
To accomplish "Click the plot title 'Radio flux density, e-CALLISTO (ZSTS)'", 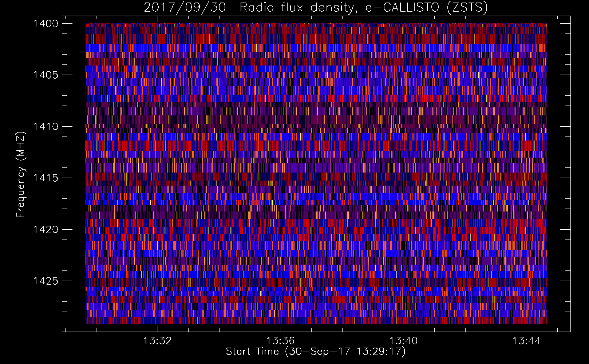I will pyautogui.click(x=363, y=8).
